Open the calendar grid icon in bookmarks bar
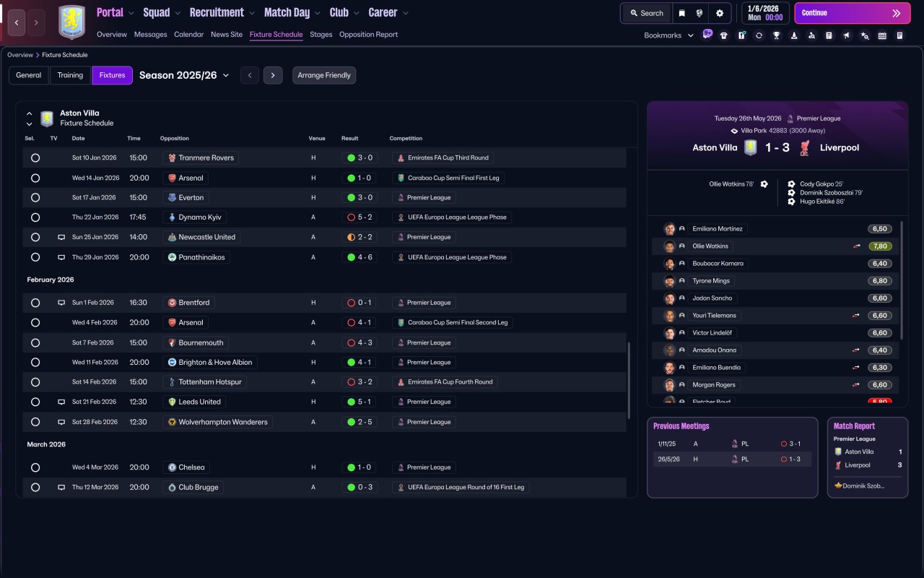Viewport: 924px width, 578px height. click(x=882, y=35)
